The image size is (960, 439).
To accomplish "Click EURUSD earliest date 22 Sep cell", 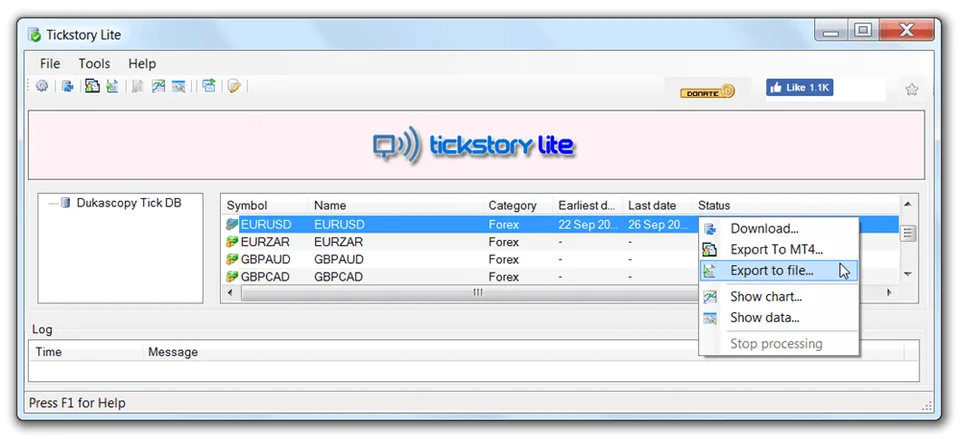I will click(588, 225).
